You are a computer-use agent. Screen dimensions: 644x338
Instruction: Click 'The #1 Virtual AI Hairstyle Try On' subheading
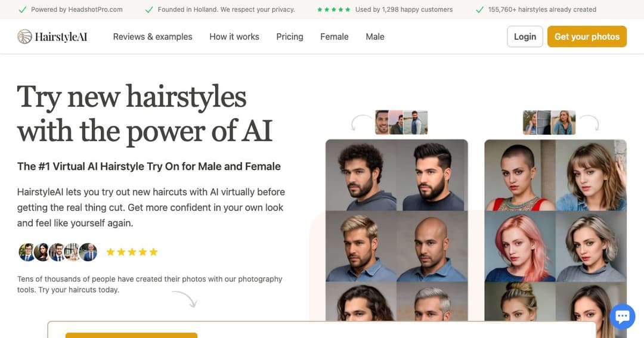148,166
